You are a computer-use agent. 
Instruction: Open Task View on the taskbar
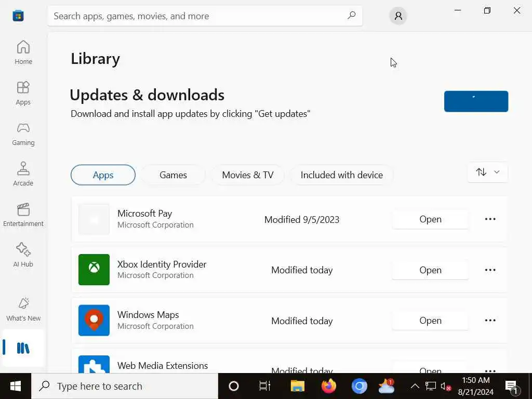point(264,386)
